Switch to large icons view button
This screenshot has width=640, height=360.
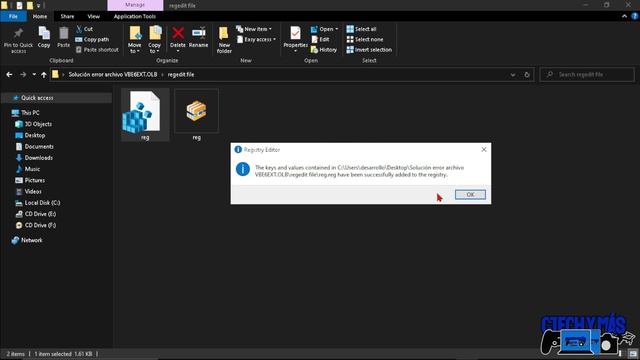pos(633,354)
